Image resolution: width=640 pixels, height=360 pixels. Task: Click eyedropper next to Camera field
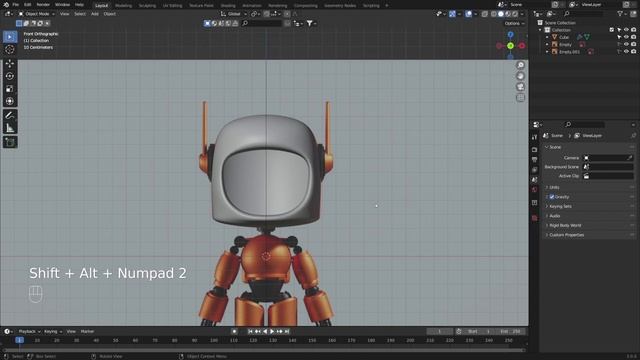(629, 158)
